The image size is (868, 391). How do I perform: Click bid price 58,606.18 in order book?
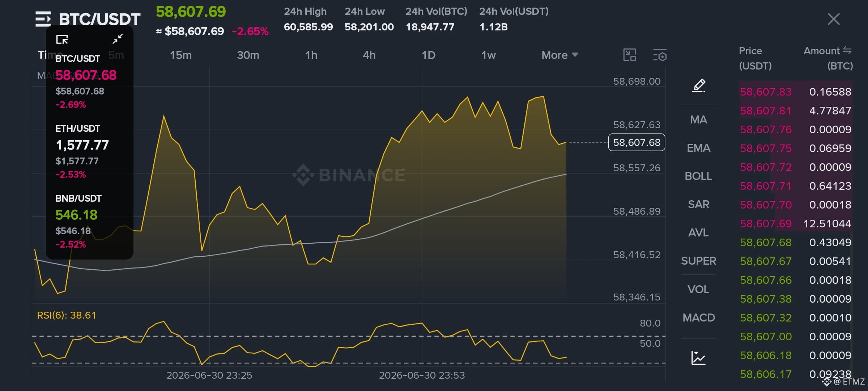coord(766,355)
